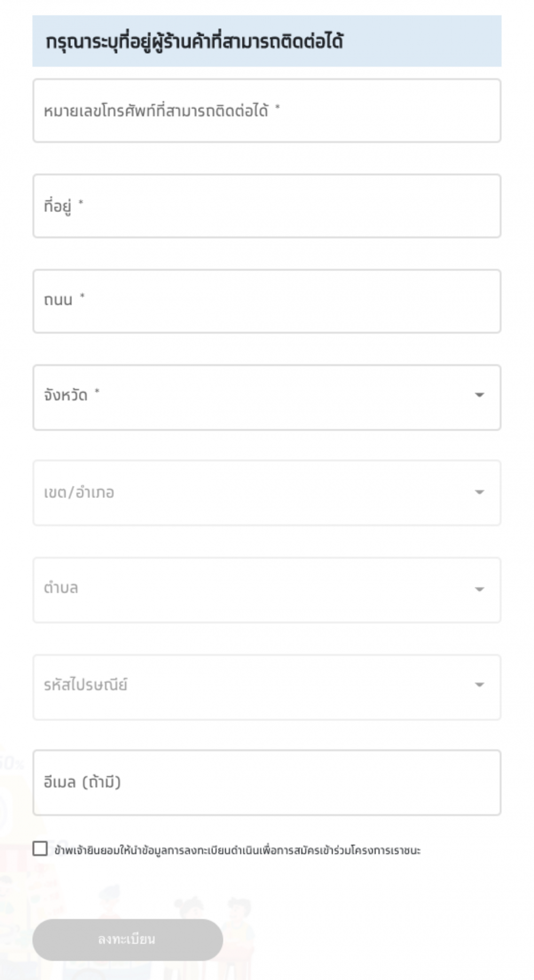Click the ลงทะเบียน register button
This screenshot has width=534, height=980.
pyautogui.click(x=128, y=939)
